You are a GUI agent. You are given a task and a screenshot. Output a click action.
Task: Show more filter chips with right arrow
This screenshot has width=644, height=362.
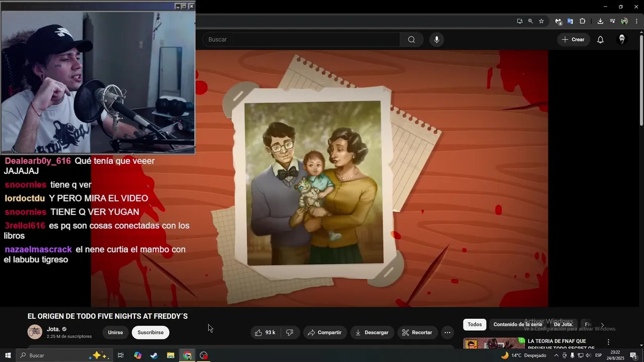tap(602, 325)
